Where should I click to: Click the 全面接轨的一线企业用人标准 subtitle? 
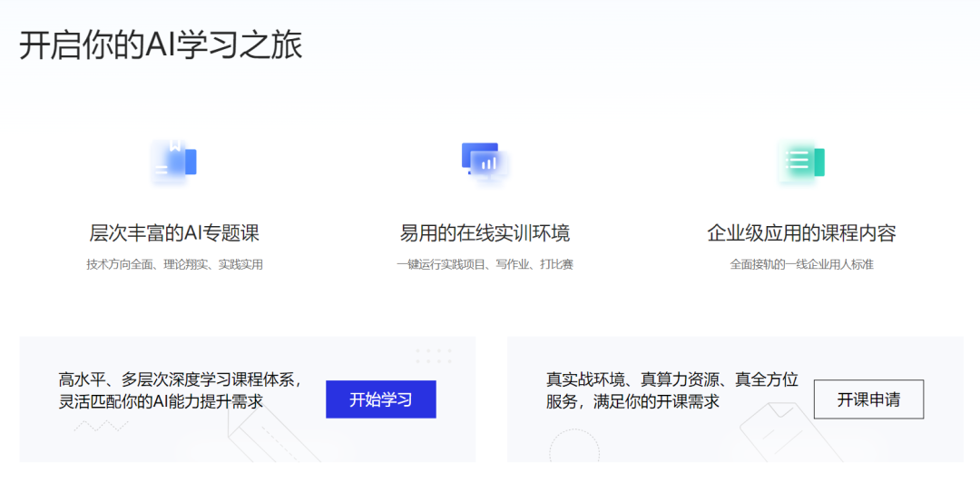pyautogui.click(x=801, y=265)
